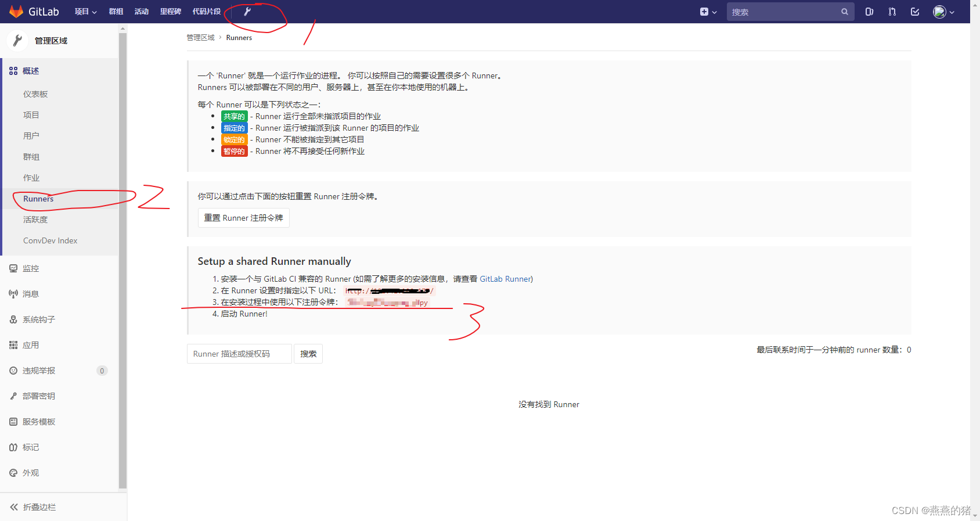The height and width of the screenshot is (521, 980).
Task: Click the 没有找到 Runner message
Action: pyautogui.click(x=549, y=404)
